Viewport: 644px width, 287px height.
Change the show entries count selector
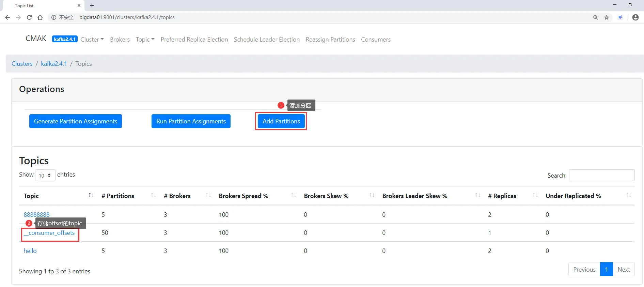(45, 175)
